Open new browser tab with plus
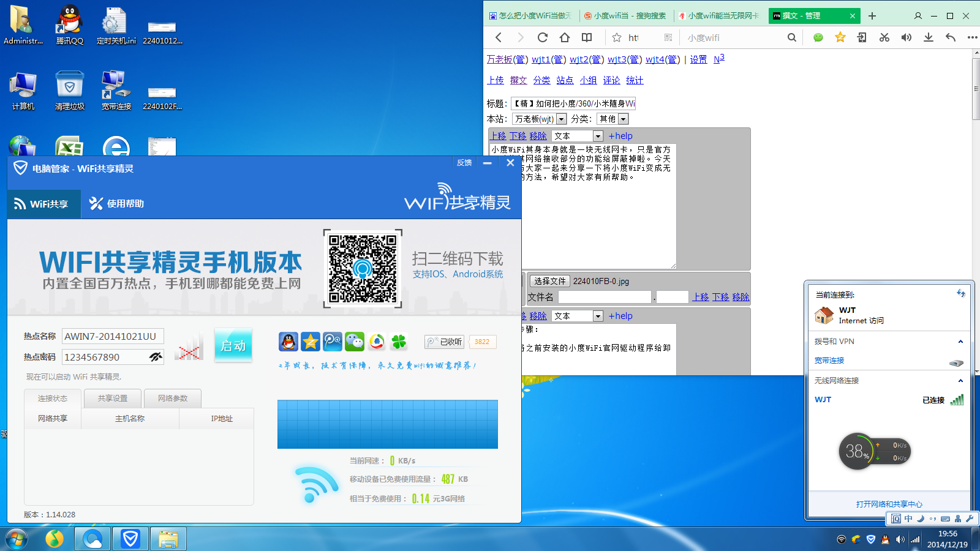The width and height of the screenshot is (980, 551). click(872, 16)
